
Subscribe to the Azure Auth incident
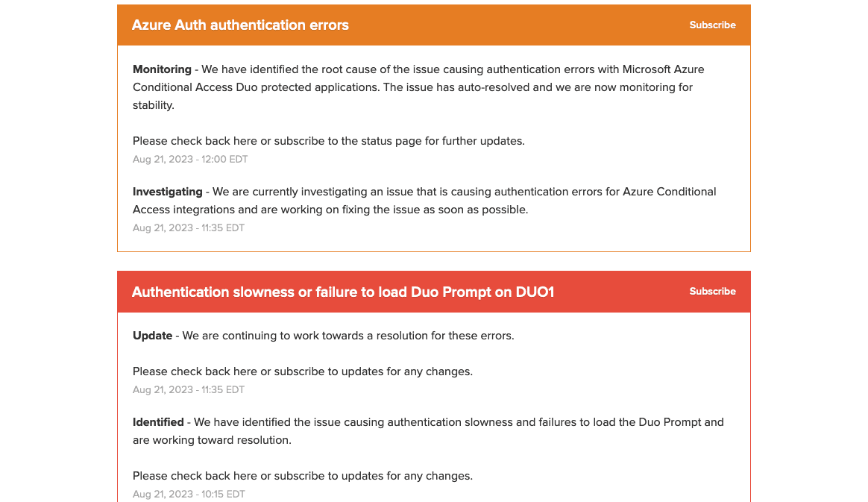coord(712,25)
